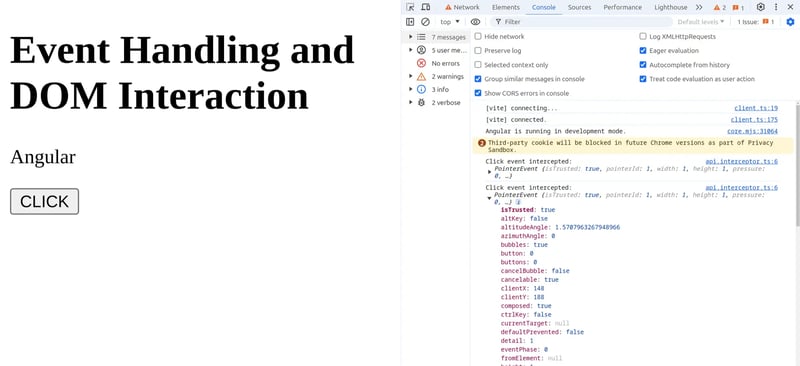Toggle the device toolbar icon

click(x=426, y=7)
